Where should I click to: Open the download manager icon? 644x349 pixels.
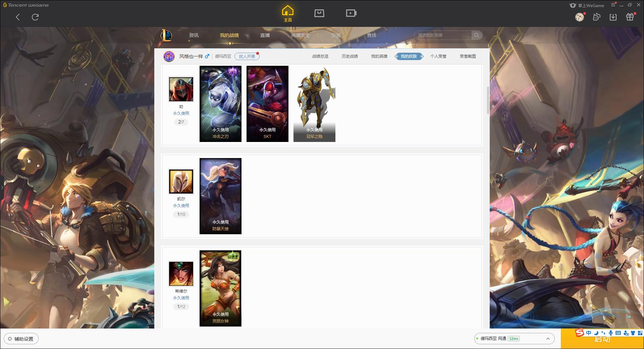click(x=613, y=17)
